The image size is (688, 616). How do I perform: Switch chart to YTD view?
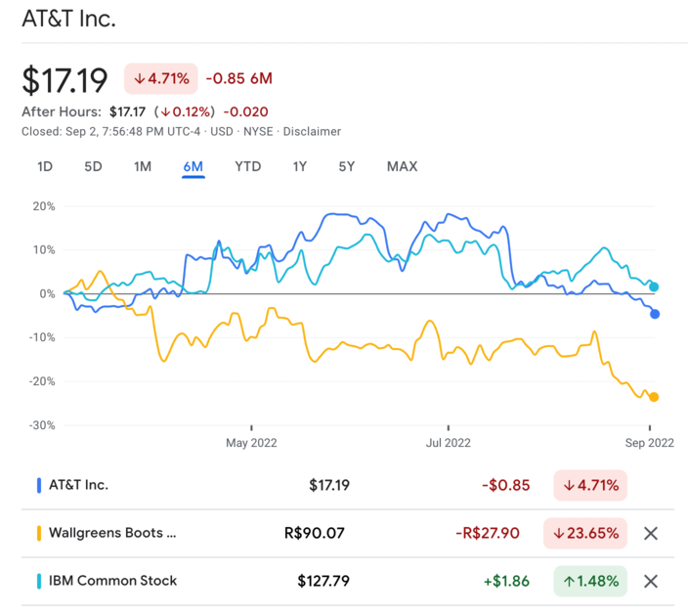(x=248, y=167)
